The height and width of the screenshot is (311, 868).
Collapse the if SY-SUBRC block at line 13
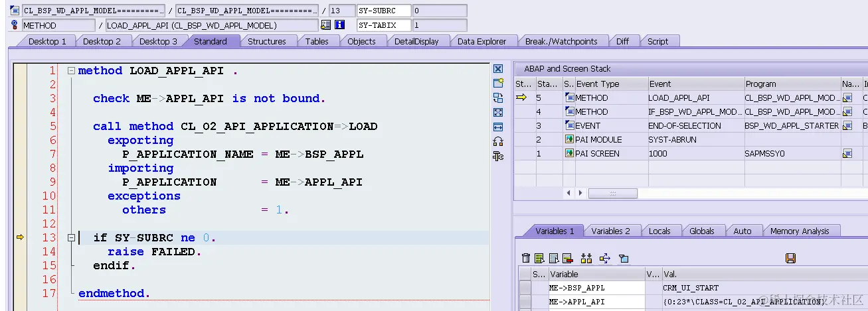[71, 237]
